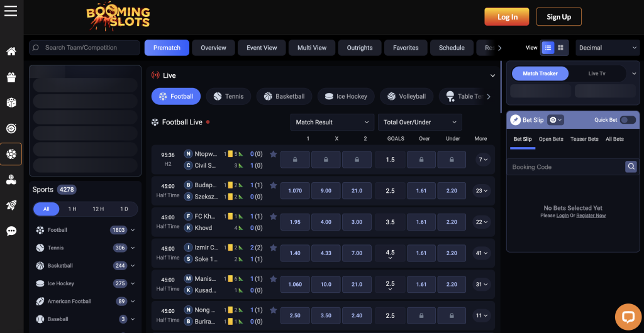Expand 41 more markets for Izmir match

(x=481, y=253)
